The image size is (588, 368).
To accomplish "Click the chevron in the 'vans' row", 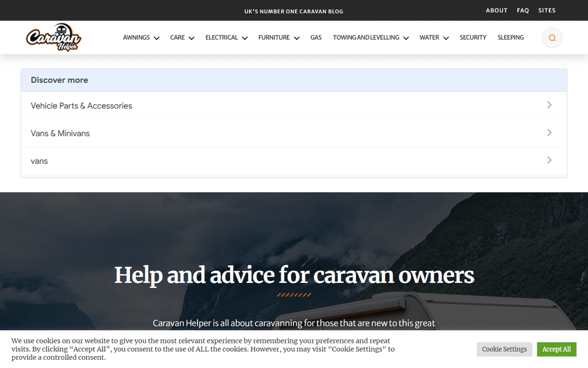I will coord(549,160).
